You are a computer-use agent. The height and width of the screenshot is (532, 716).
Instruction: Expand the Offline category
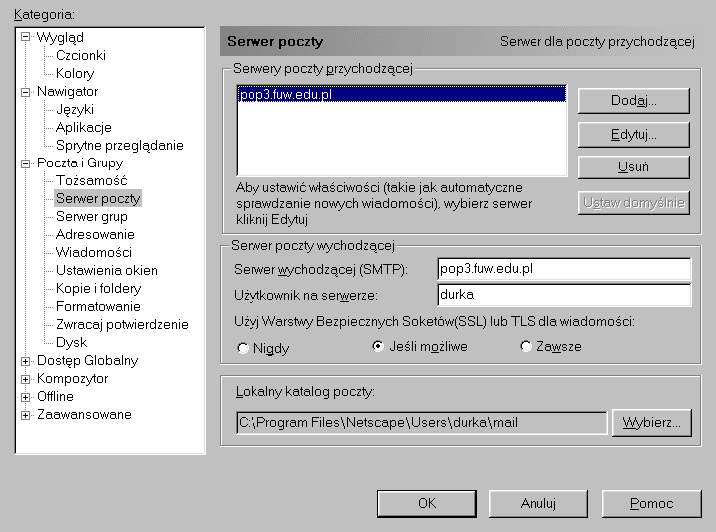pos(25,397)
